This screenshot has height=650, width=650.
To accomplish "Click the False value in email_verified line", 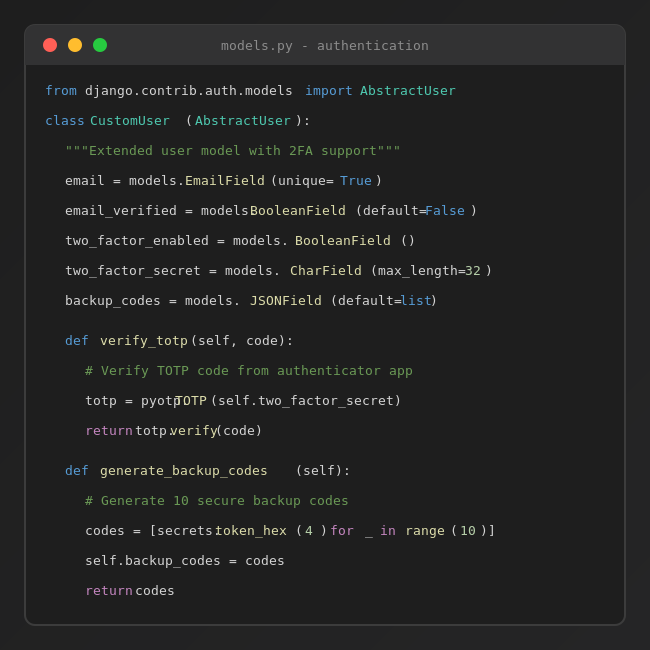I will (445, 211).
